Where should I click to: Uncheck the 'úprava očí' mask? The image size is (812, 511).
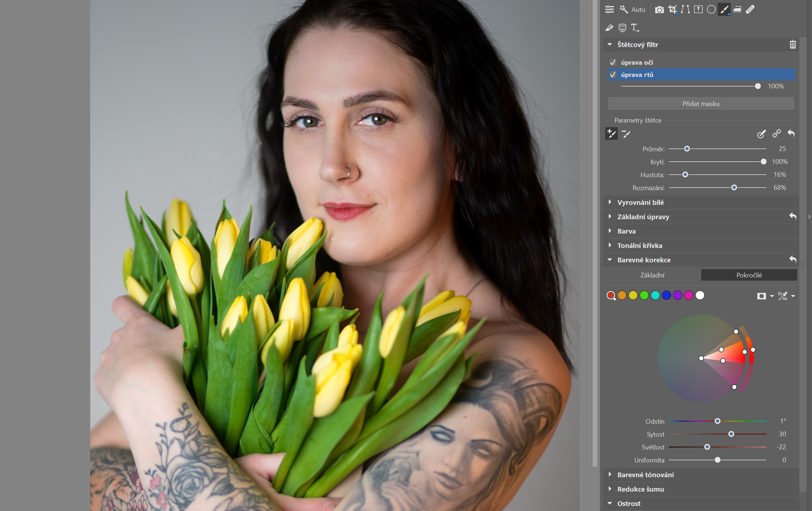[x=613, y=63]
